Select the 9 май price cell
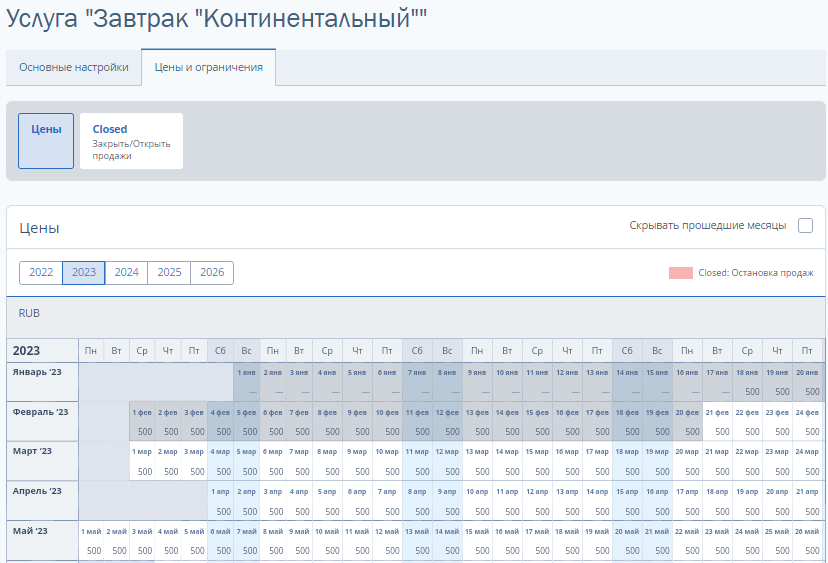This screenshot has width=828, height=563. (299, 540)
